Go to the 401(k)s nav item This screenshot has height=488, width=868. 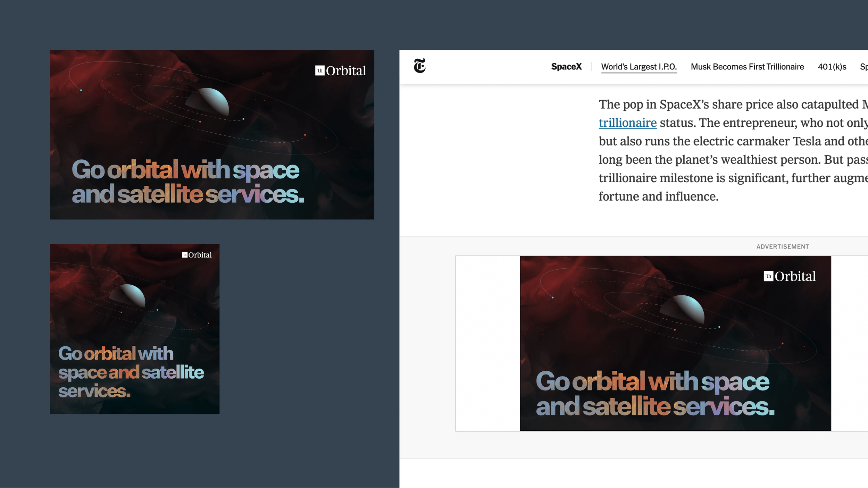[832, 67]
